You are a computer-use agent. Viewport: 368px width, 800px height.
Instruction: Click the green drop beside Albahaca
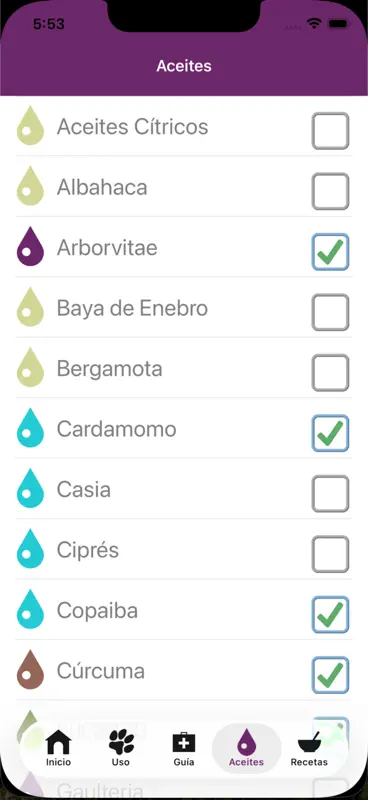click(x=31, y=186)
